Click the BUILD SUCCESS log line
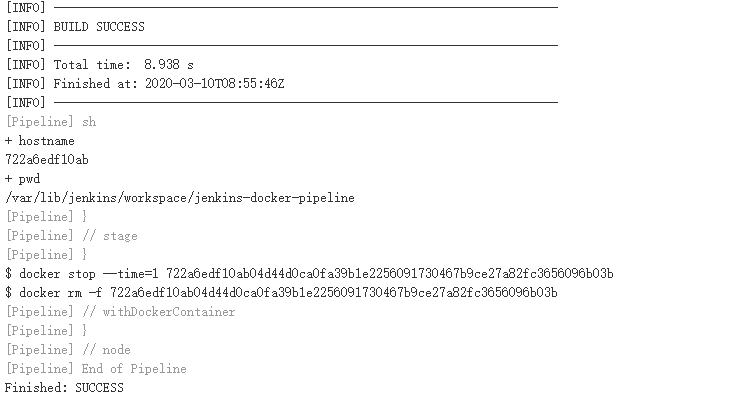The height and width of the screenshot is (415, 741). (98, 26)
